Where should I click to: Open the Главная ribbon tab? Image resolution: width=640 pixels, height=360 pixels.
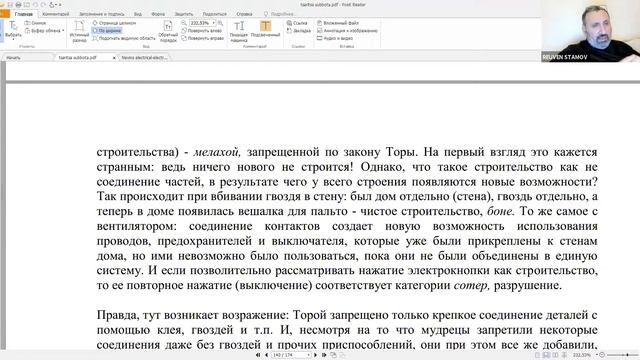24,14
